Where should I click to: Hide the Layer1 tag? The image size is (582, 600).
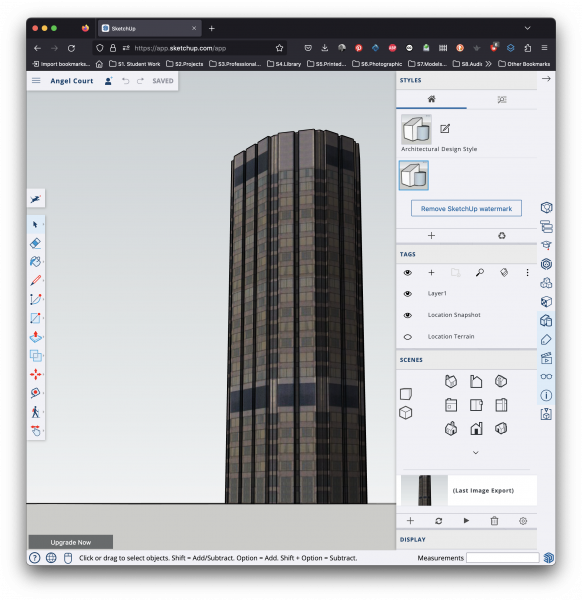coord(408,293)
